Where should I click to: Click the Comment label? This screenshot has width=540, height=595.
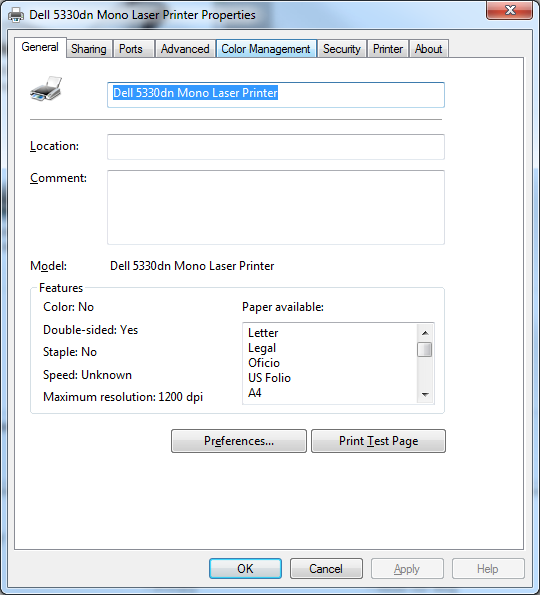click(x=58, y=178)
